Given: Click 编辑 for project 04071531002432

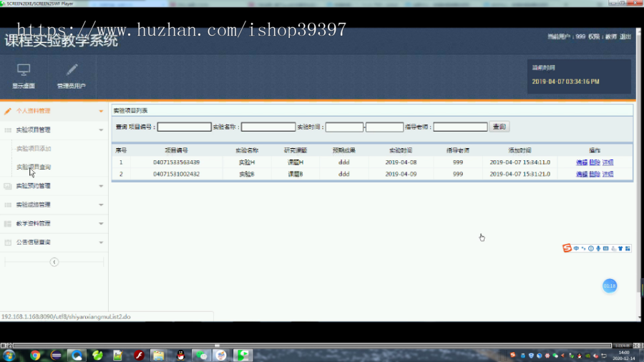Looking at the screenshot, I should coord(582,174).
